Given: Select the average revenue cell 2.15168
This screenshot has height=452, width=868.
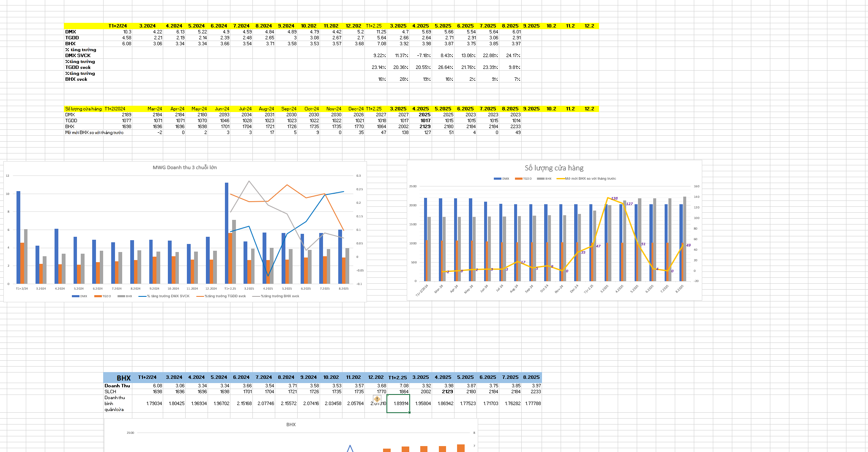Looking at the screenshot, I should coord(241,403).
